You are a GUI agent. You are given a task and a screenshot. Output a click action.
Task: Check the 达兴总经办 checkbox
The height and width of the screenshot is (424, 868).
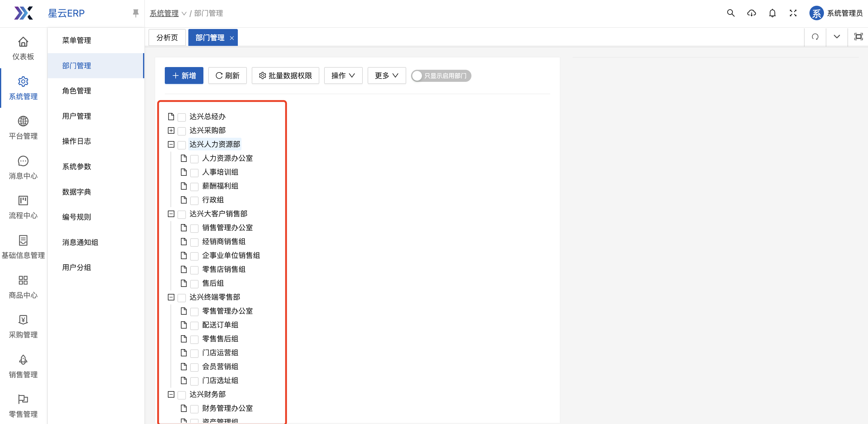[182, 117]
